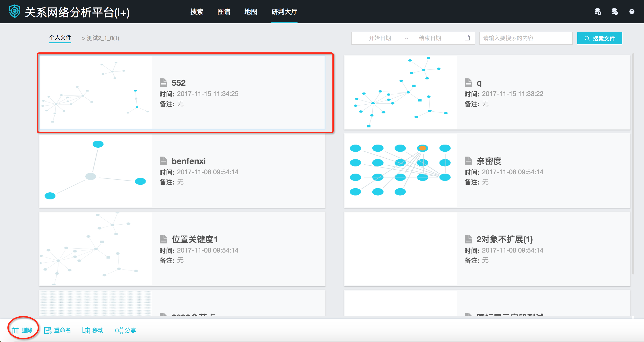
Task: Click the move icon beside 移动
Action: click(86, 330)
